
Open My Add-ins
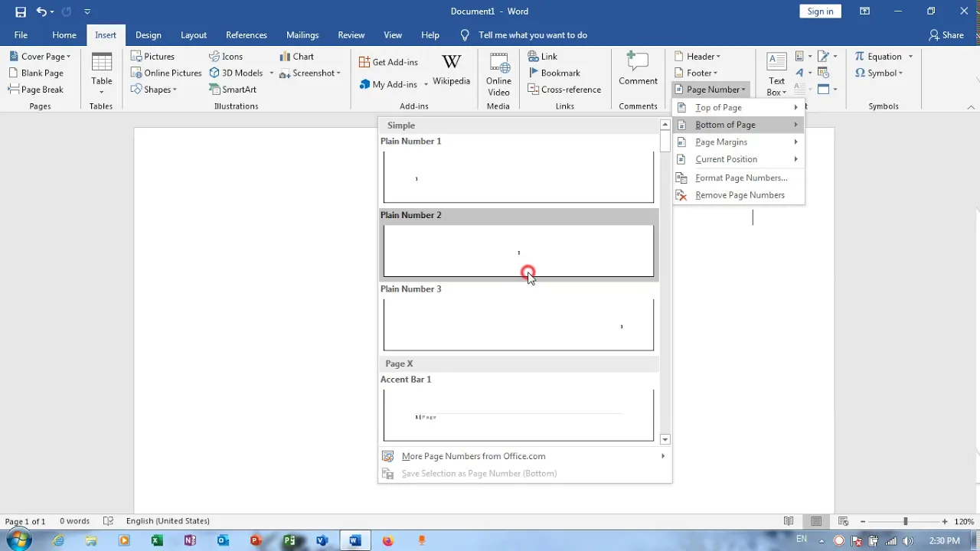point(388,84)
